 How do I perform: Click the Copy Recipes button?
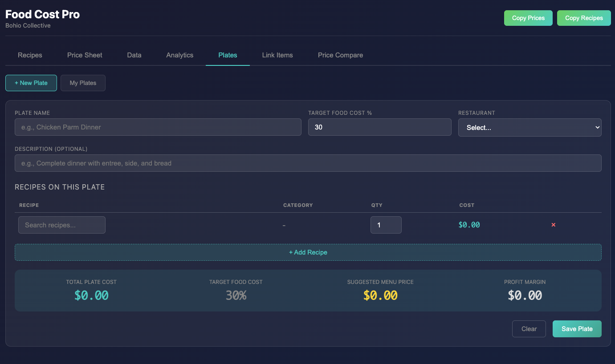[584, 18]
